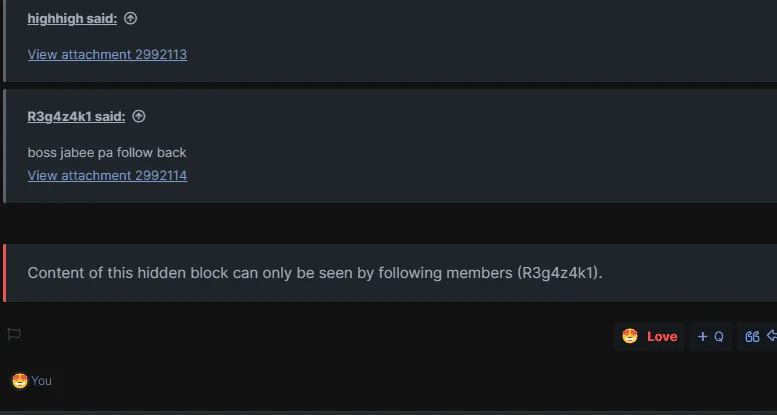Click the You reaction list link
Image resolution: width=777 pixels, height=415 pixels.
(41, 381)
